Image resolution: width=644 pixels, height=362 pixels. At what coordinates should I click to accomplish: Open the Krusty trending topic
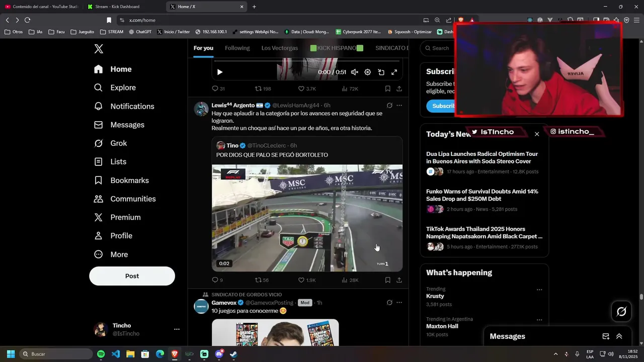[x=435, y=296]
